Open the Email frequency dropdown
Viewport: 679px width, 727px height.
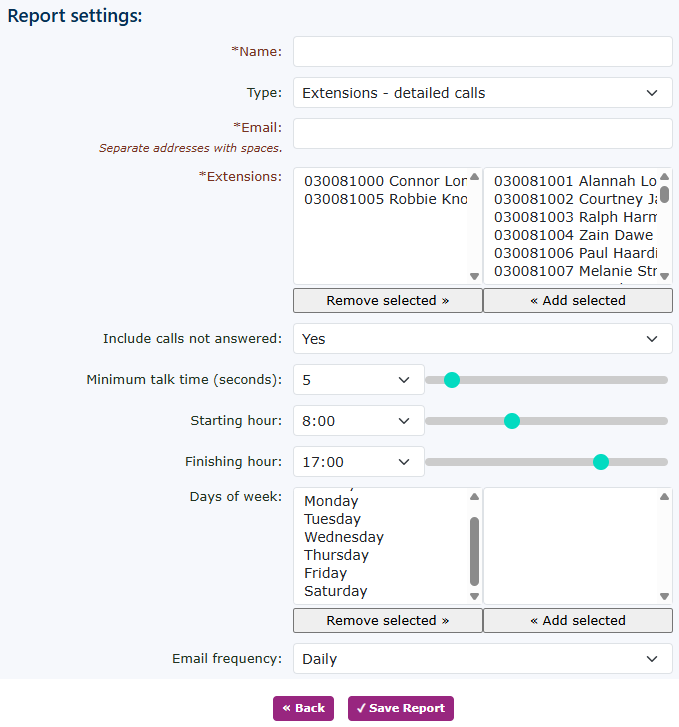(482, 659)
